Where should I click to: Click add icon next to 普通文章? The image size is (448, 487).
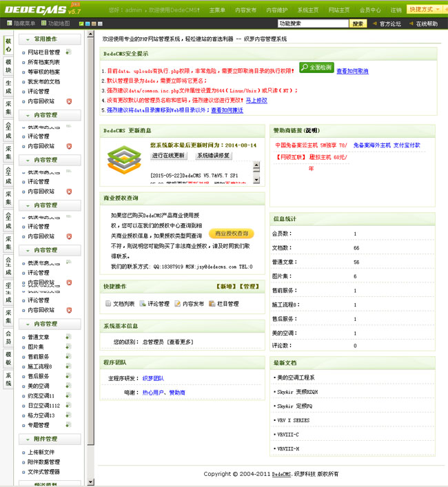68,337
